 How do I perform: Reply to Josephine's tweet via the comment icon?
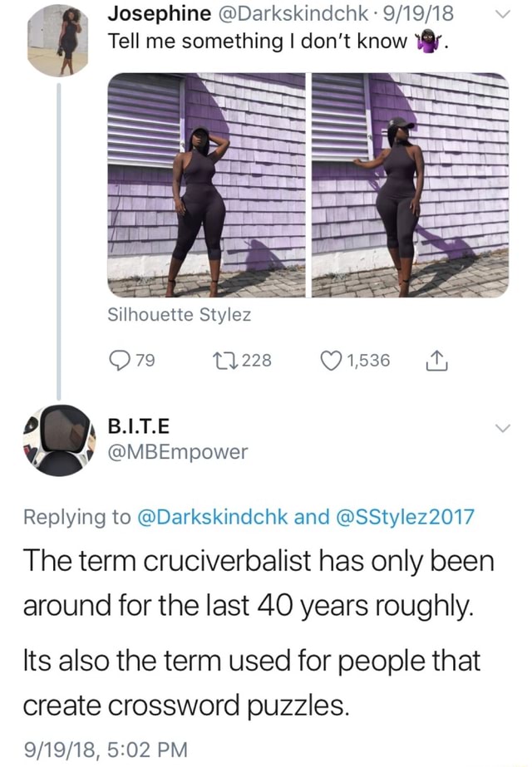[x=120, y=361]
